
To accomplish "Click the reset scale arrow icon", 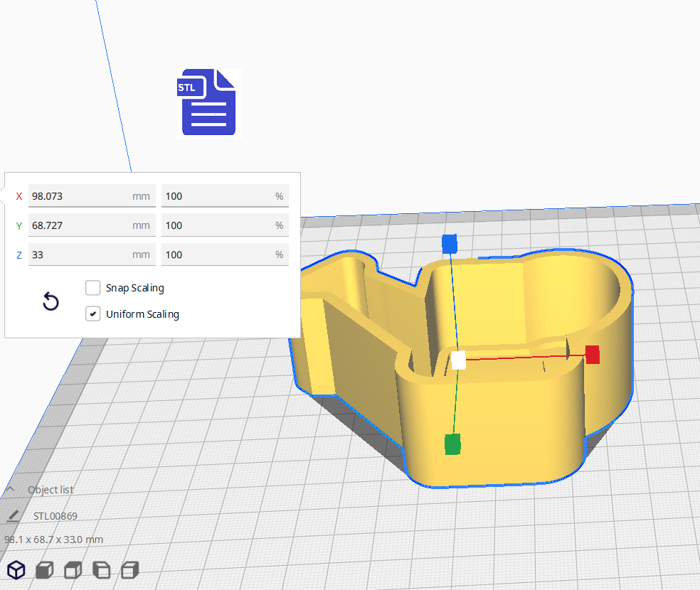I will (51, 301).
